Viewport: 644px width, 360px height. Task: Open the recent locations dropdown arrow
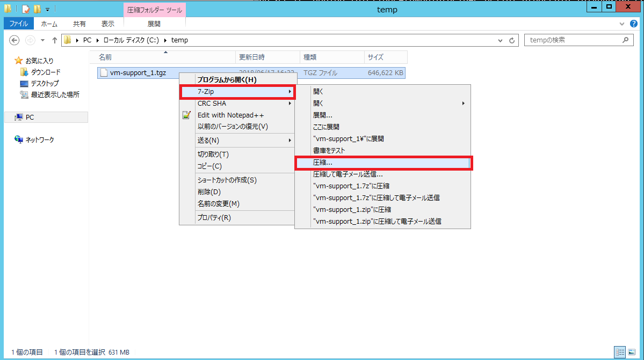pyautogui.click(x=42, y=40)
